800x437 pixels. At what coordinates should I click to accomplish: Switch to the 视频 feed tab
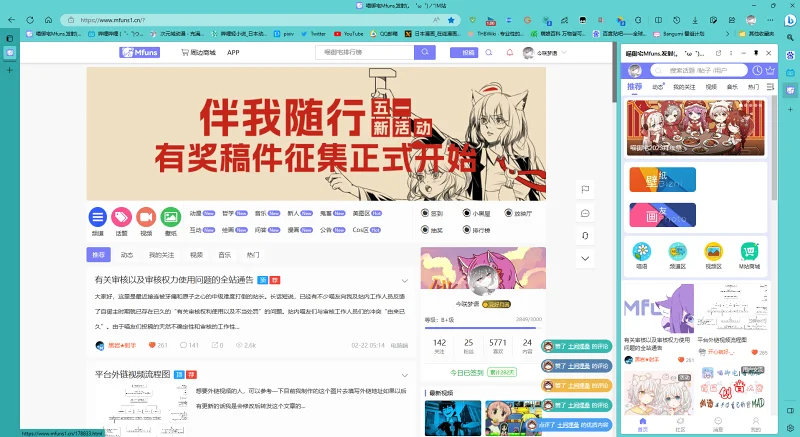pos(196,255)
